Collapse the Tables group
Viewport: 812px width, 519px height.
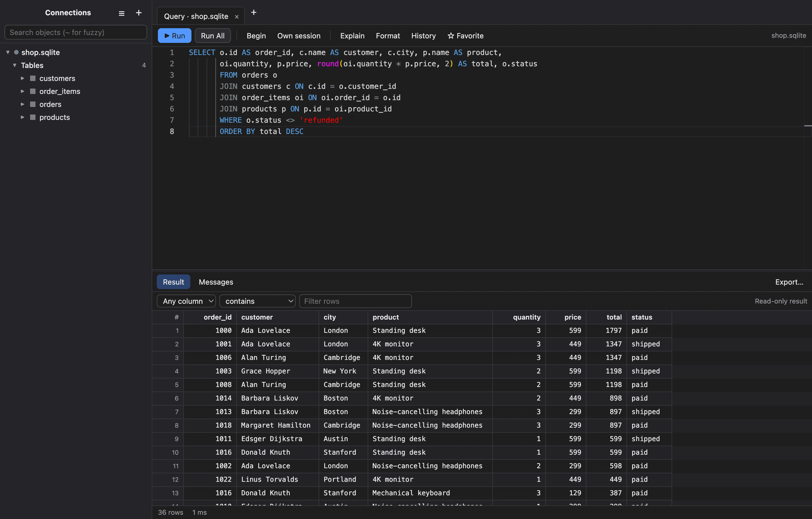14,65
